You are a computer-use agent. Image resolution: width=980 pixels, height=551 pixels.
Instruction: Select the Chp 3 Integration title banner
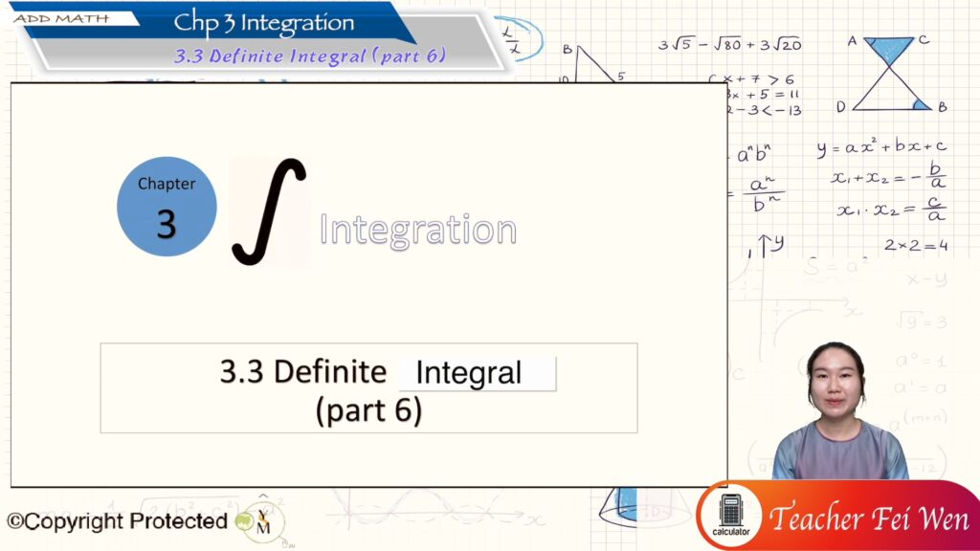tap(264, 23)
